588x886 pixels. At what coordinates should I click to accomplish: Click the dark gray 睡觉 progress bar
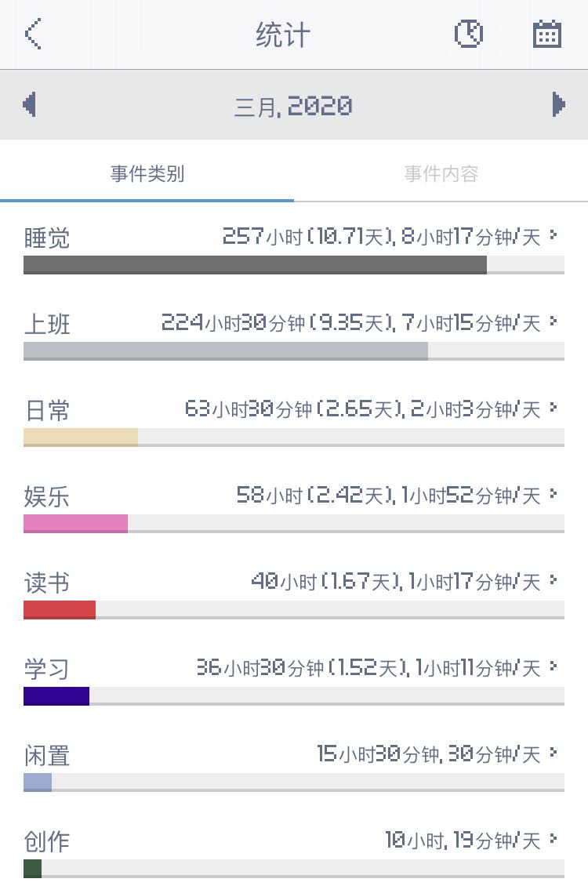(255, 264)
